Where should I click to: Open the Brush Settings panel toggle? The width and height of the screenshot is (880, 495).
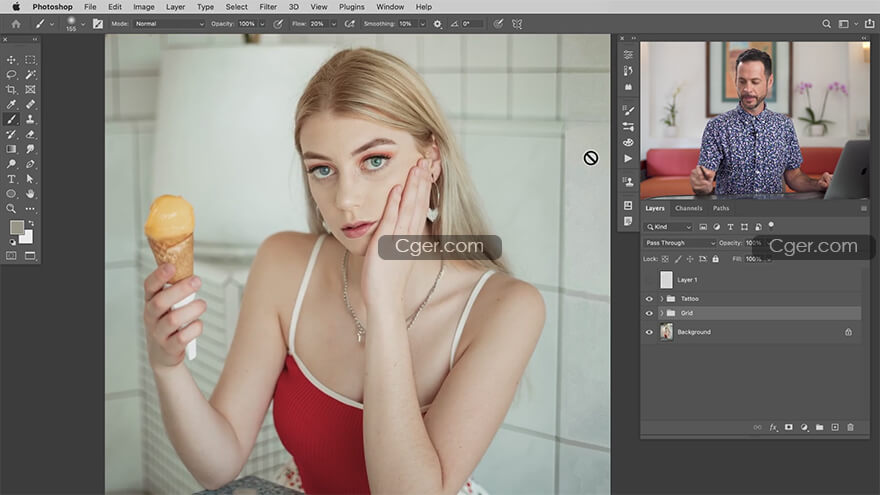pos(98,24)
